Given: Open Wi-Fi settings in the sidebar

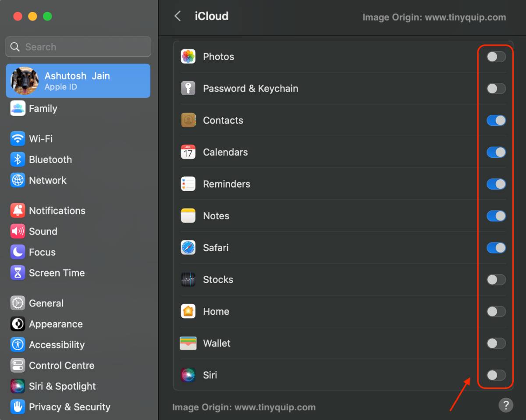Looking at the screenshot, I should click(40, 139).
